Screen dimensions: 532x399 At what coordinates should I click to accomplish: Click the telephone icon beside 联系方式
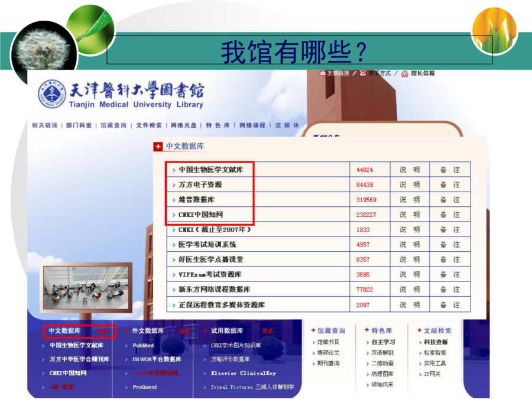tap(363, 73)
